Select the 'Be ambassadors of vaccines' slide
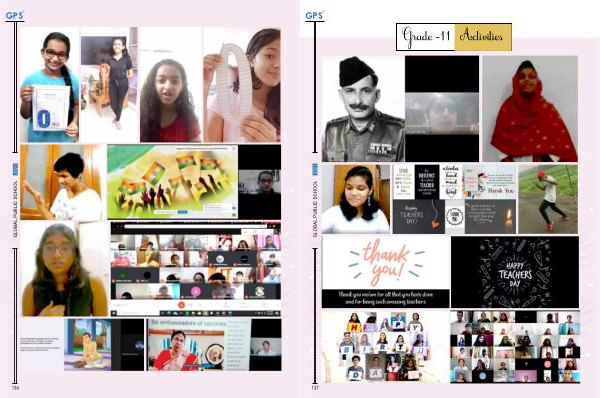Viewport: 600px width, 398px height. 199,345
